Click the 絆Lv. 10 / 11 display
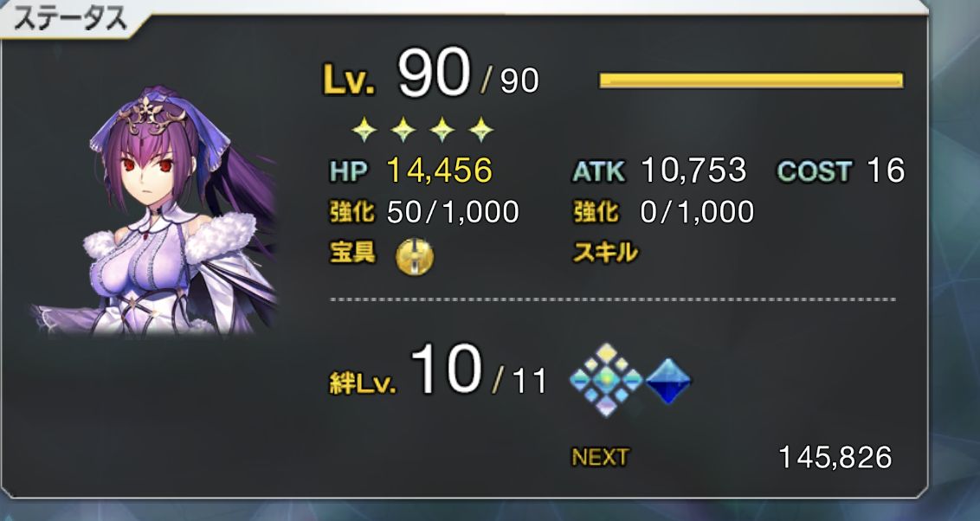 pyautogui.click(x=438, y=374)
